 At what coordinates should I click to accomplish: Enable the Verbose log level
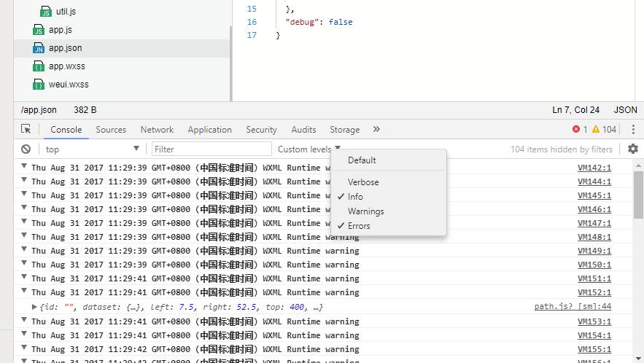[x=363, y=182]
